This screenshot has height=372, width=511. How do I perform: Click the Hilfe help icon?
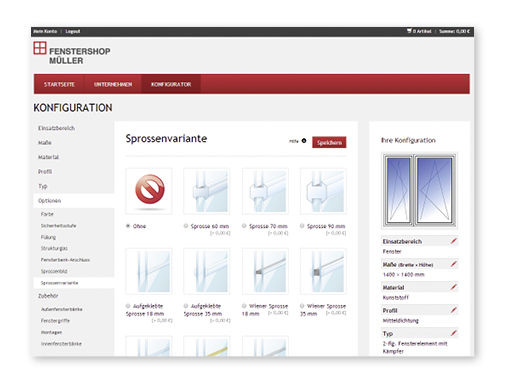click(x=304, y=141)
